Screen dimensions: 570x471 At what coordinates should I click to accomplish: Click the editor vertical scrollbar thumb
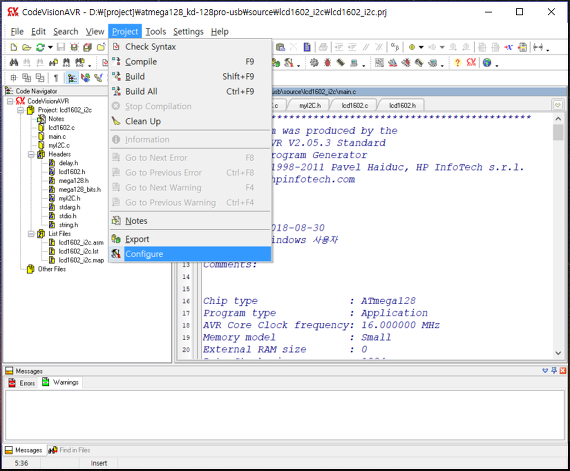(558, 132)
